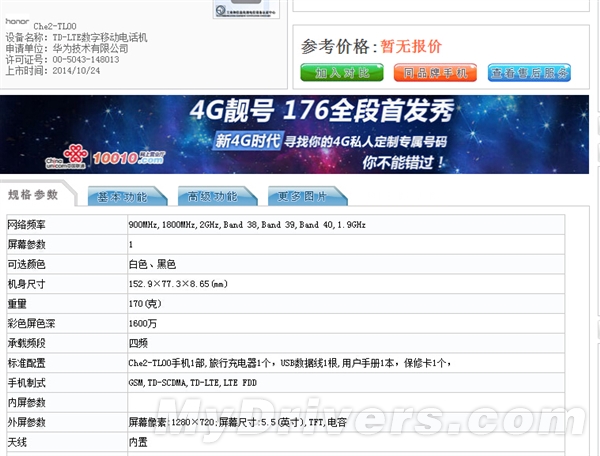The image size is (600, 456).
Task: Click the 许可证号 00-5043-148013 line
Action: coord(62,59)
